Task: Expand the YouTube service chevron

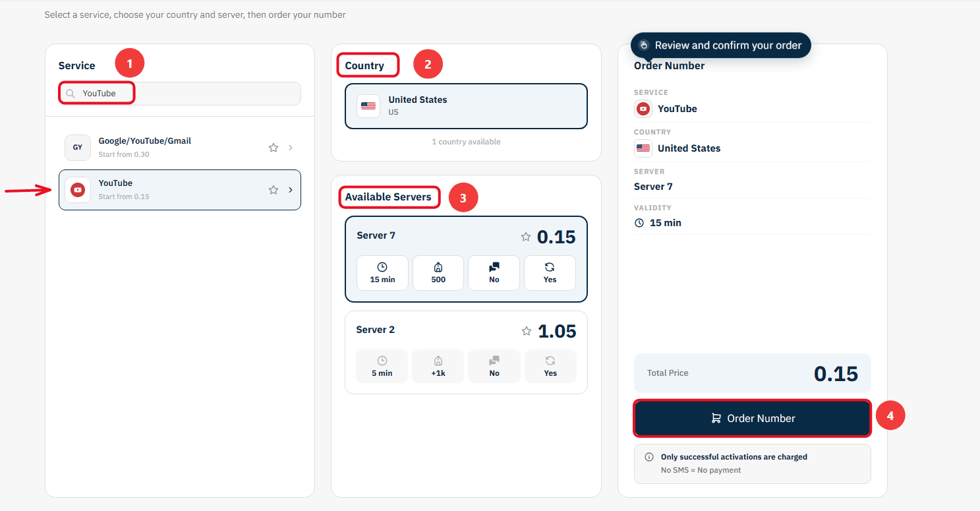Action: tap(291, 190)
